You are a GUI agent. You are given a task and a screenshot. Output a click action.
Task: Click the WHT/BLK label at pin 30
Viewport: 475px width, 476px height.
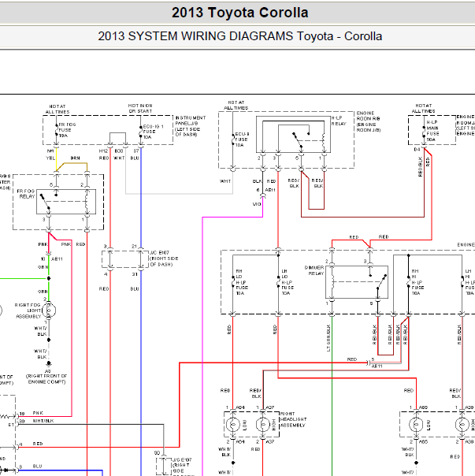pos(43,421)
